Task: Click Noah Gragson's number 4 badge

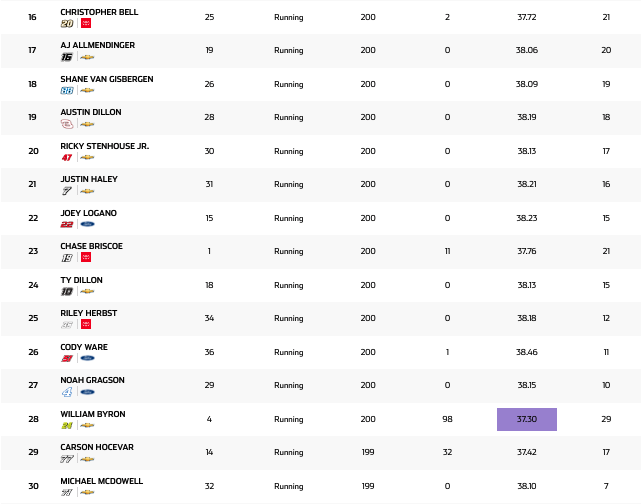Action: [67, 392]
